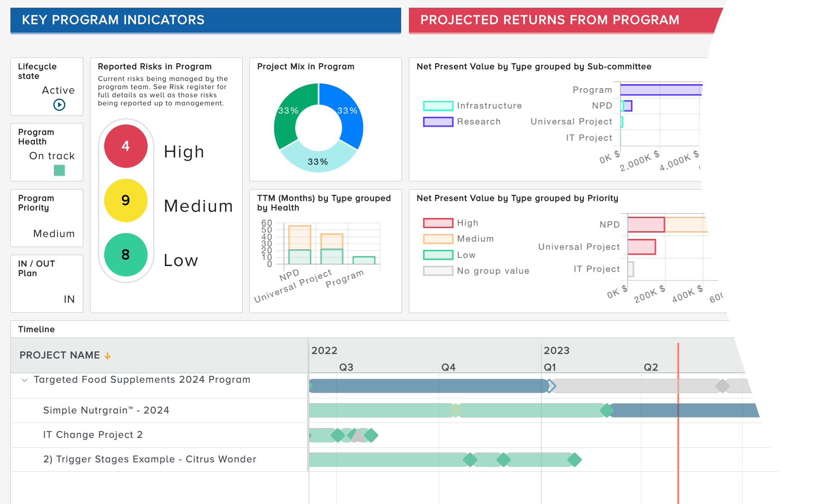The width and height of the screenshot is (815, 504).
Task: Click the red High risk circle showing 4
Action: pos(125,146)
